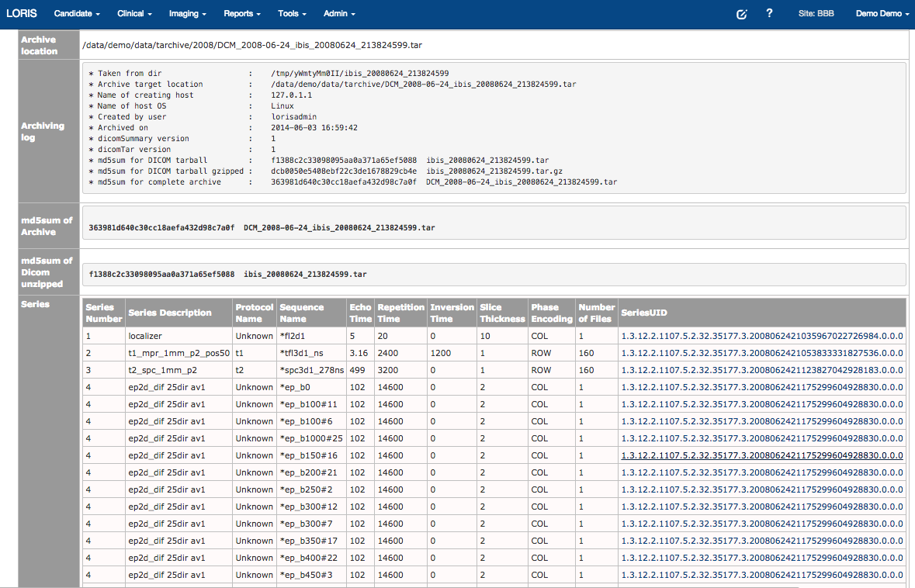Click the SeriesUID link for ep_b150#16 row
Viewport: 915px width, 588px height.
click(x=761, y=455)
